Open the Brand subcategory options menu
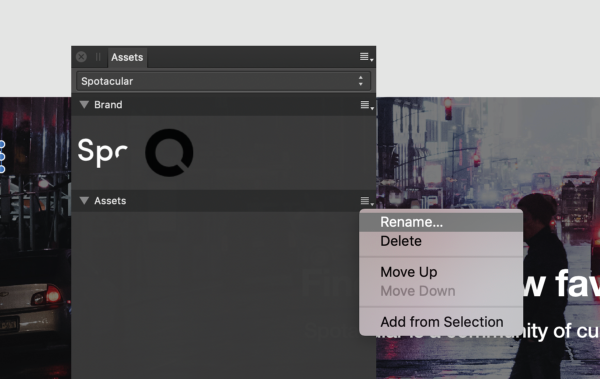 (367, 105)
